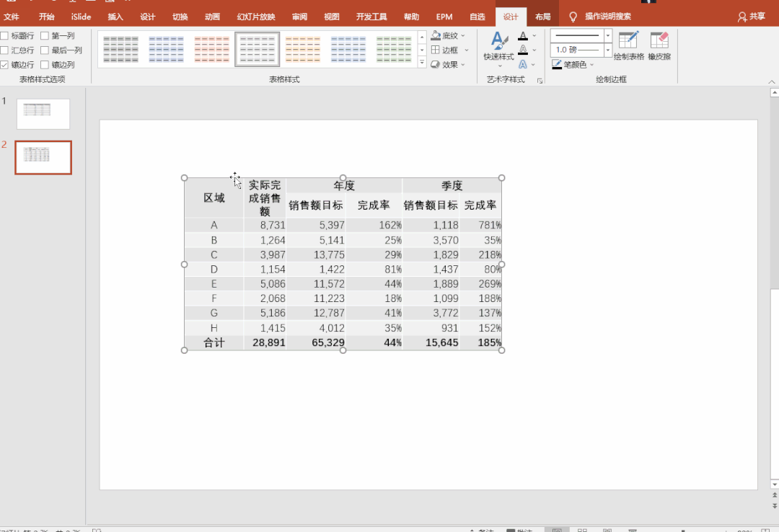The image size is (779, 532).
Task: Enable the 最后一列 last column checkbox
Action: [45, 50]
